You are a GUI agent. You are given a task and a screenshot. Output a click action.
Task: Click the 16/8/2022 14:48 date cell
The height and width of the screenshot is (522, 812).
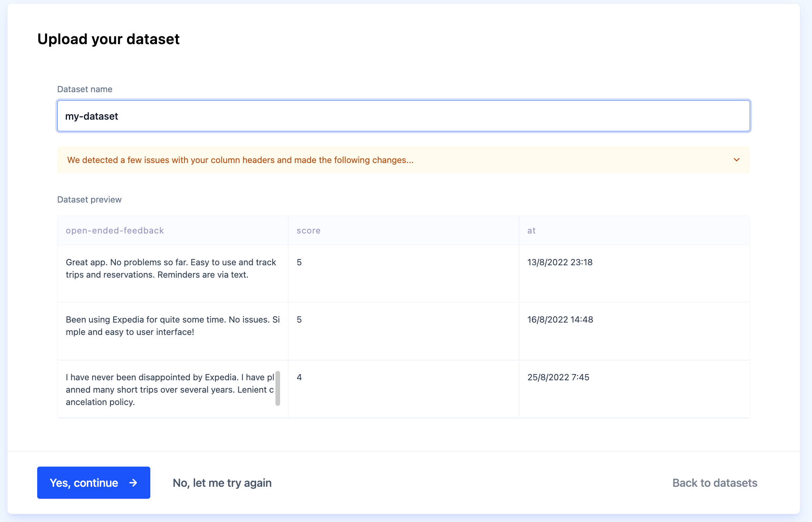click(x=560, y=319)
